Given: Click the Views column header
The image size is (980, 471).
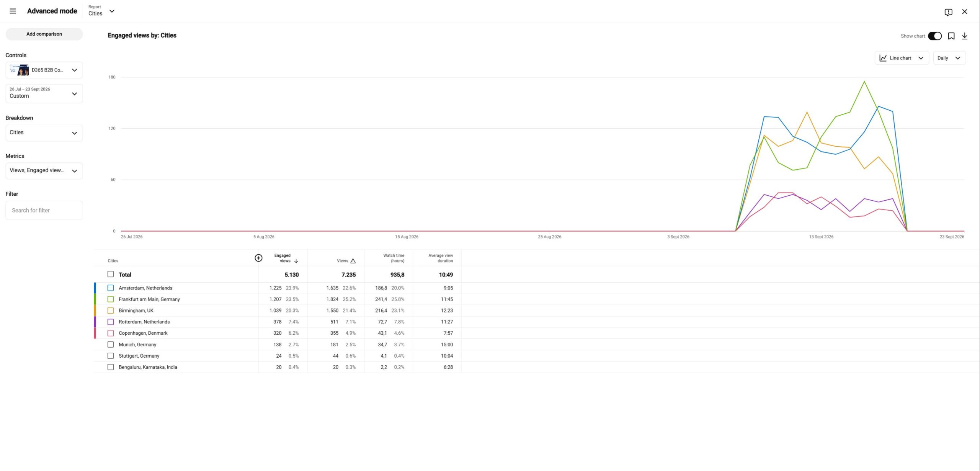Looking at the screenshot, I should pos(342,261).
